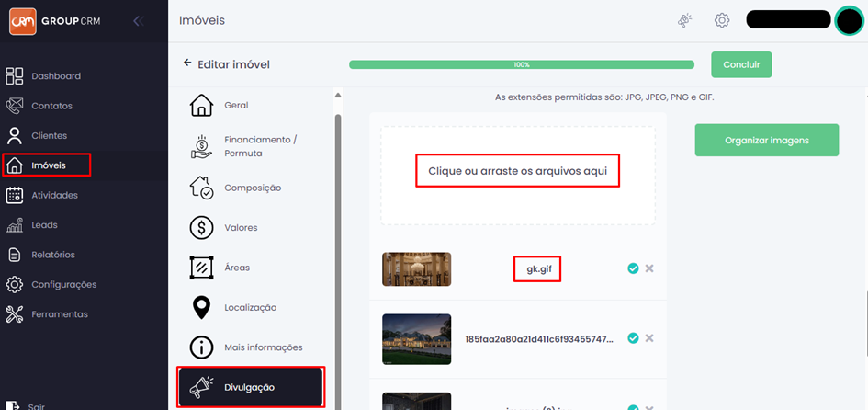Click the night mansion image thumbnail
This screenshot has height=410, width=868.
[416, 339]
